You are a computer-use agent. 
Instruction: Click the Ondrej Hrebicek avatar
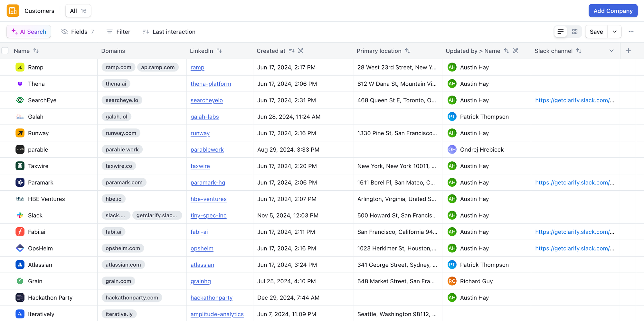pyautogui.click(x=452, y=149)
